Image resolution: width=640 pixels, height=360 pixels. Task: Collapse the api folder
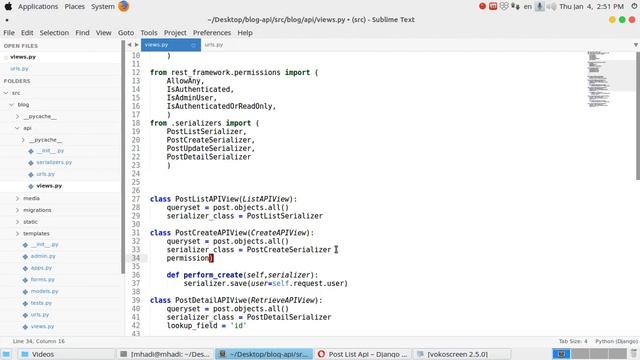17,128
